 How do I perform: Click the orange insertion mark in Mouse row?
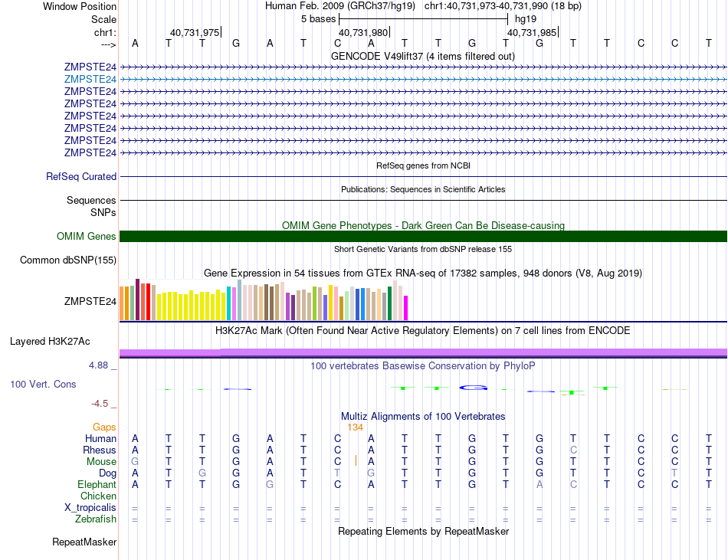click(x=356, y=460)
